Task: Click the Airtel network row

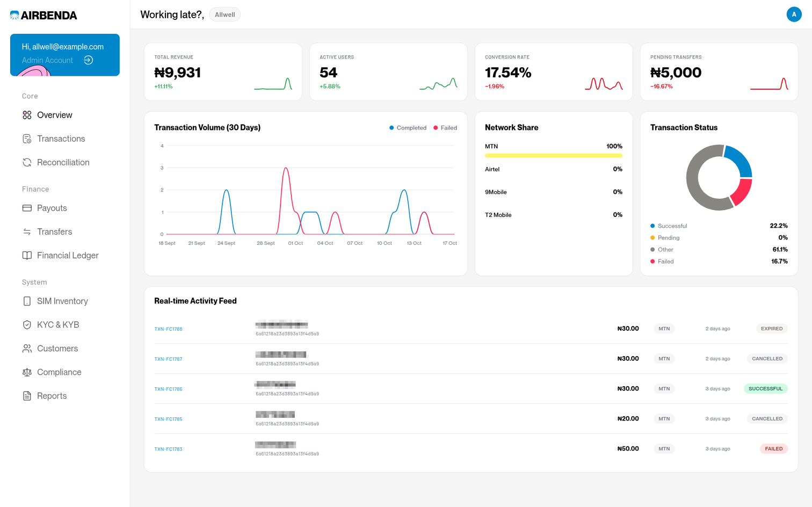Action: pyautogui.click(x=554, y=169)
